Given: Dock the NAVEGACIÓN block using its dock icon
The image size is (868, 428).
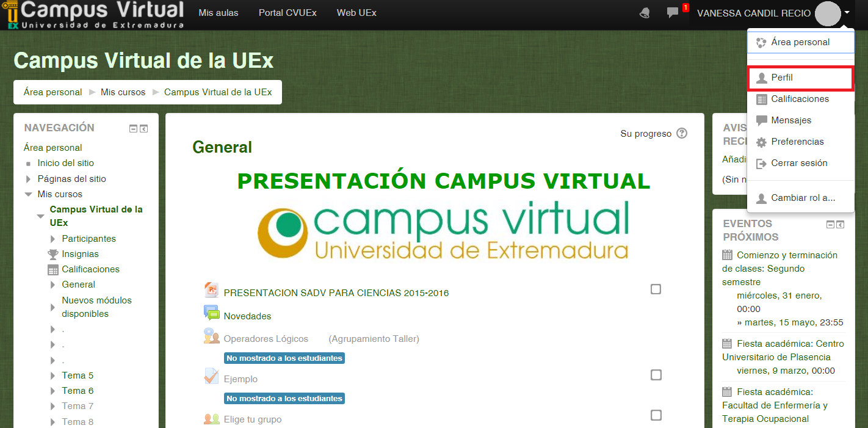Looking at the screenshot, I should 145,128.
